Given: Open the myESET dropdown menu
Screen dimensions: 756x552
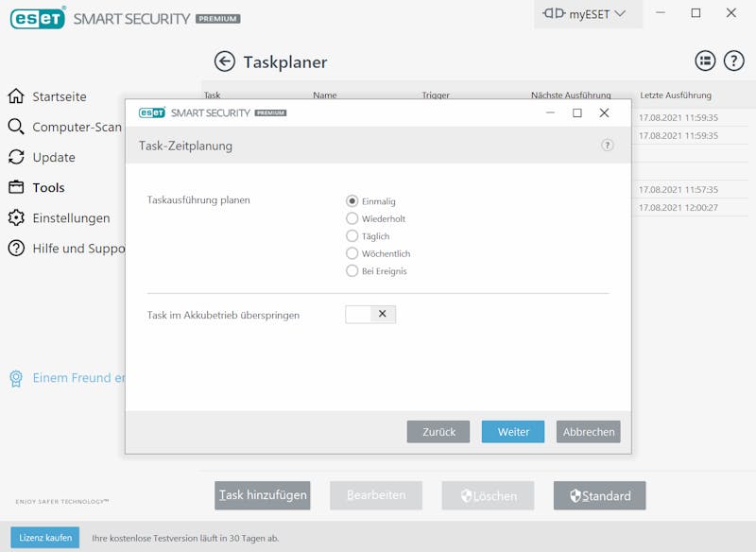Looking at the screenshot, I should pos(588,14).
